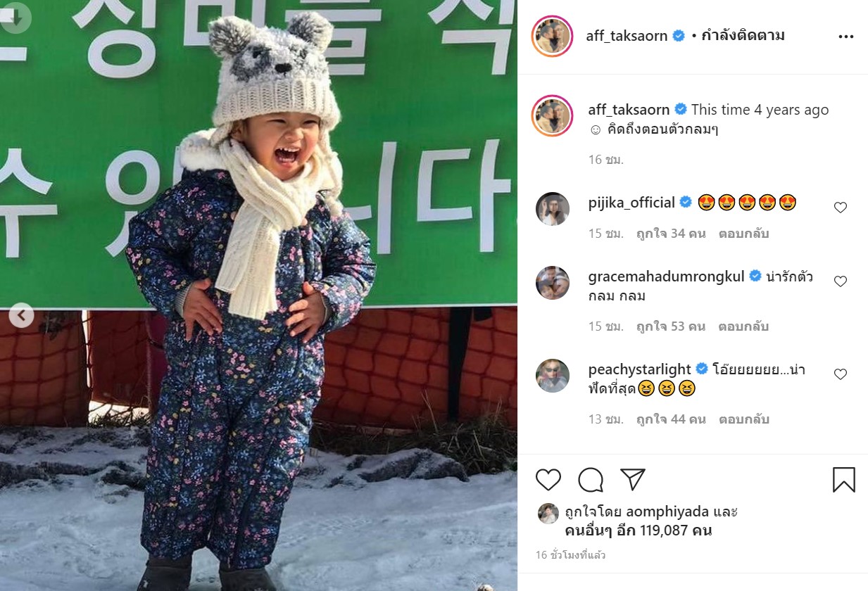Open the three-dot more options menu
Screen dimensions: 868x591
pos(845,37)
